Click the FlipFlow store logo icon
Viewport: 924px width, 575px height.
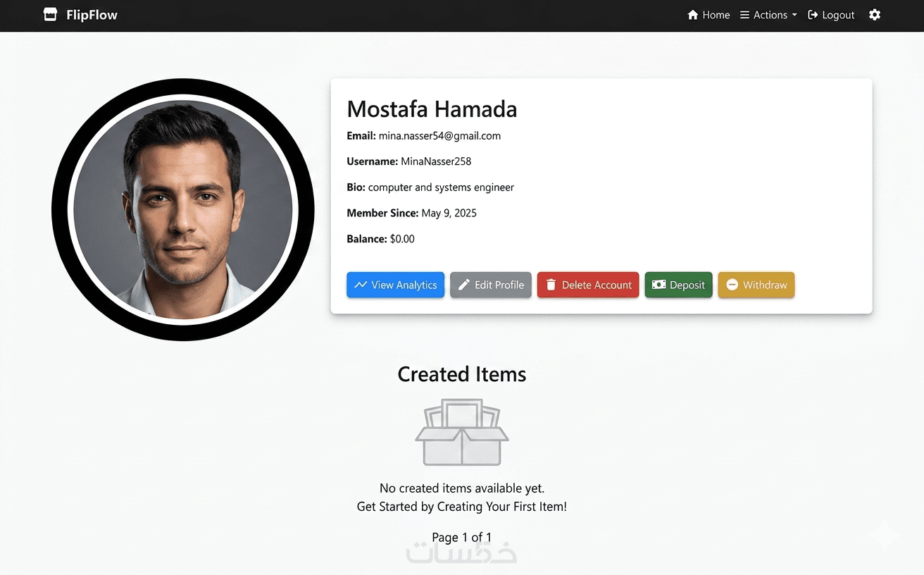(x=50, y=15)
